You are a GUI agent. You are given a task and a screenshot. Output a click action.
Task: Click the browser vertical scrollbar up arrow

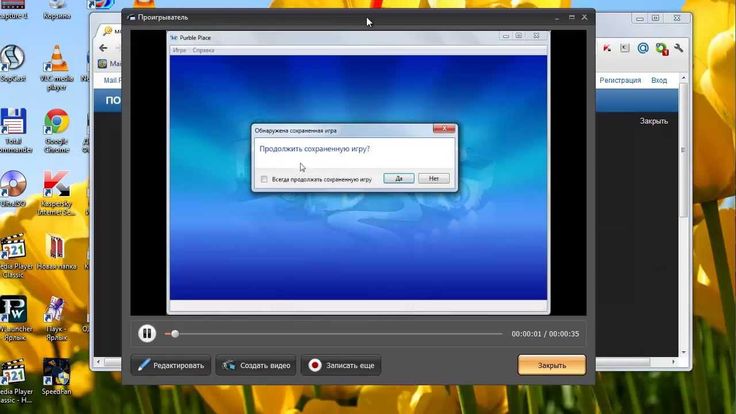[683, 78]
